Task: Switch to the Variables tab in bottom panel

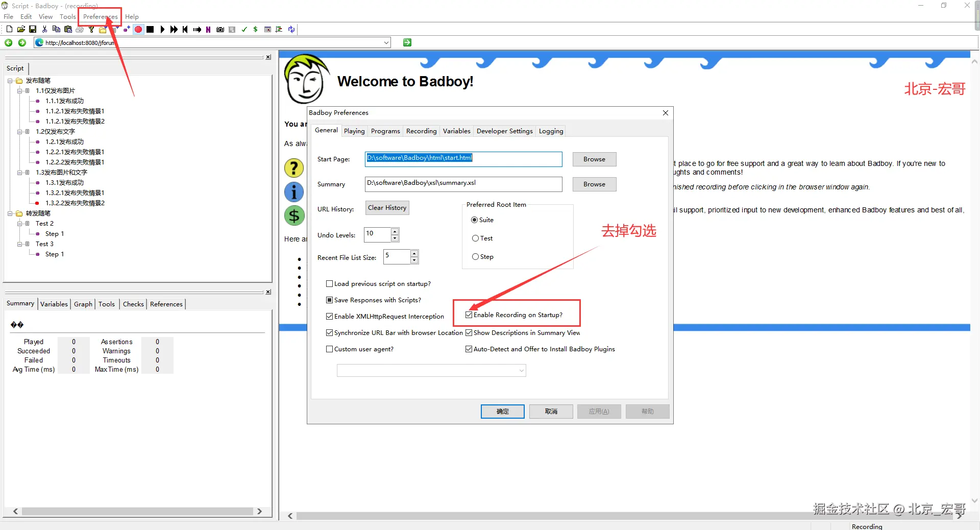Action: pyautogui.click(x=54, y=304)
